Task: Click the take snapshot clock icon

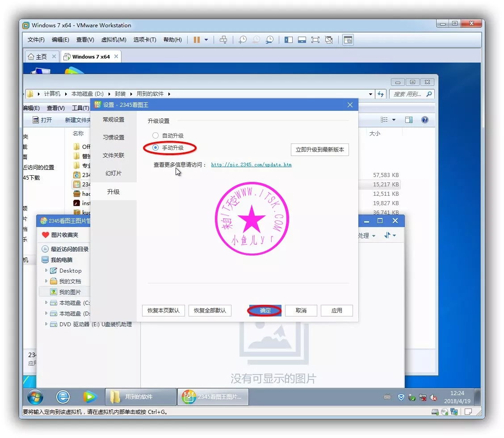Action: coord(242,40)
